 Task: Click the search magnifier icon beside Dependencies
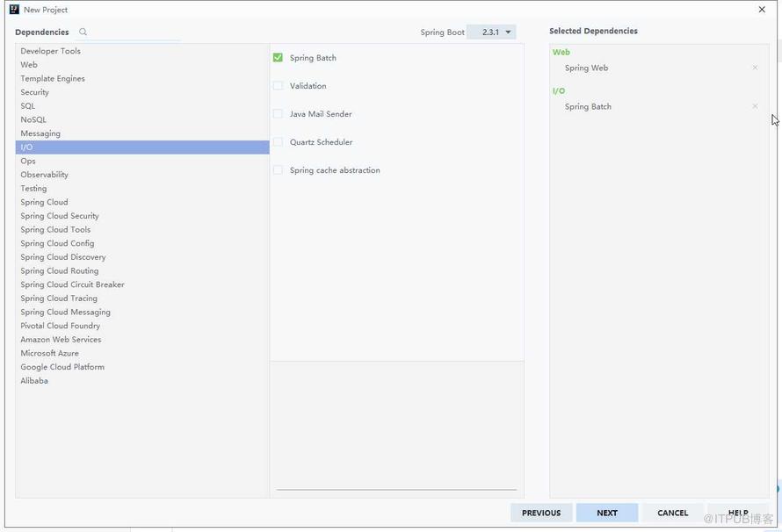(83, 32)
